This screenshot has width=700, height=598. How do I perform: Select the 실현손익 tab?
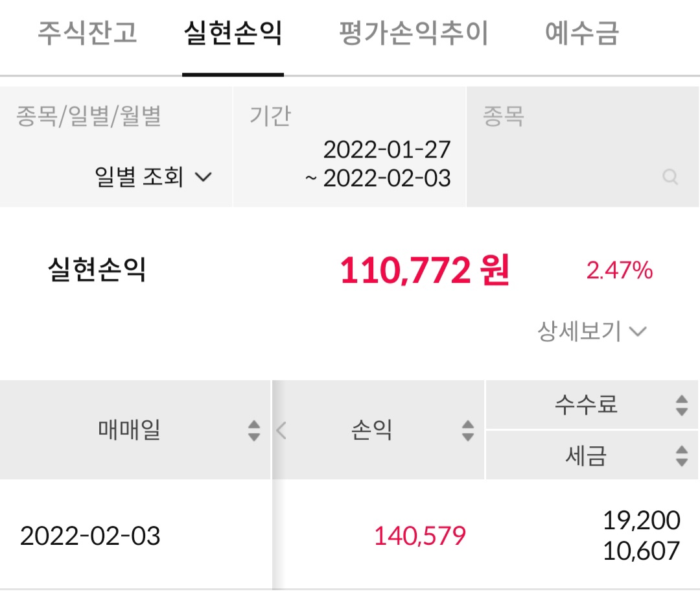pos(233,32)
